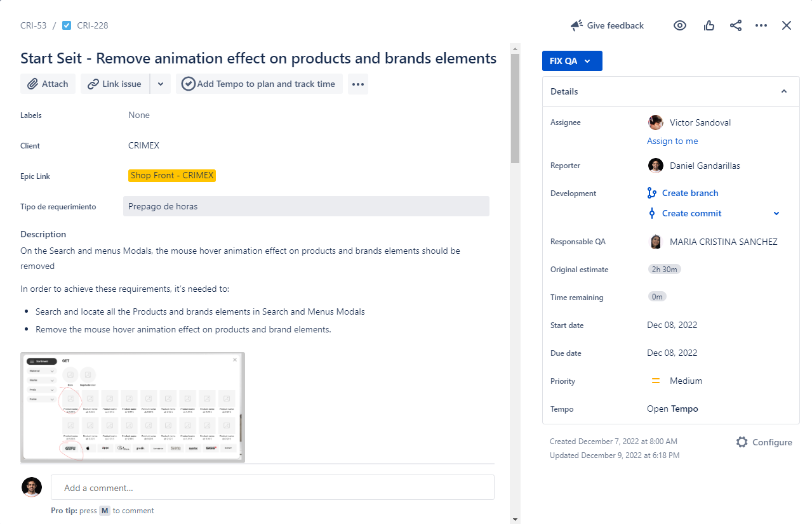Viewport: 812px width, 524px height.
Task: Click the Create branch link
Action: tap(689, 193)
